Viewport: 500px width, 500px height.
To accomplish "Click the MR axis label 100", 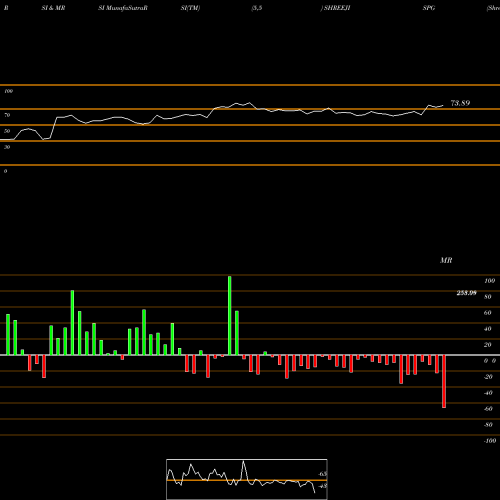I will tap(490, 281).
